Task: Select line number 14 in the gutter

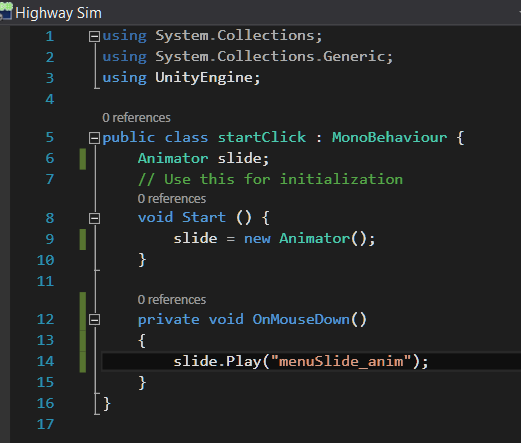Action: [x=45, y=361]
